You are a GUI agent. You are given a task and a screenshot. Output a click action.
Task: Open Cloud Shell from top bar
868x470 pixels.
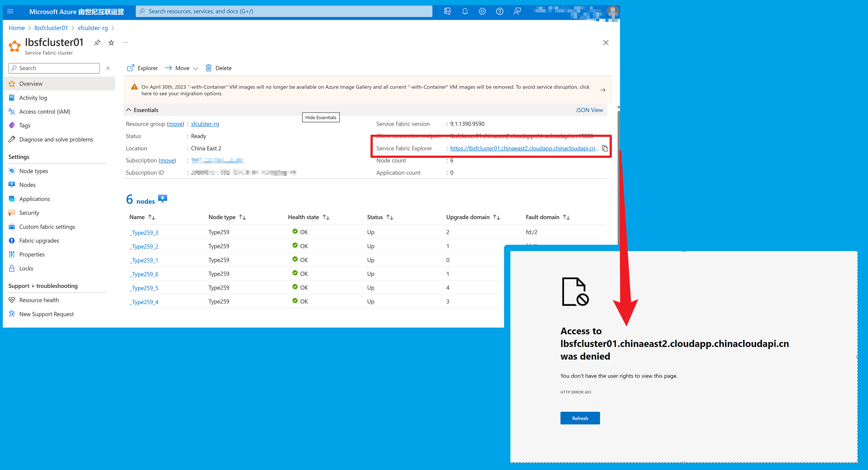pyautogui.click(x=447, y=11)
